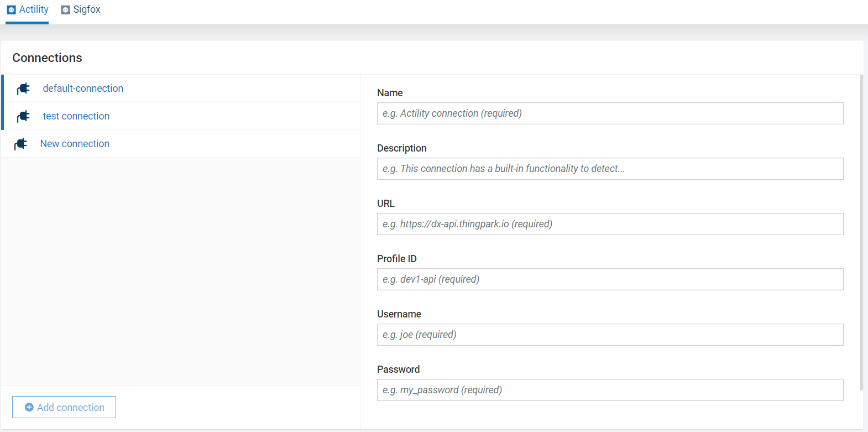
Task: Switch to the Actility tab
Action: (33, 10)
